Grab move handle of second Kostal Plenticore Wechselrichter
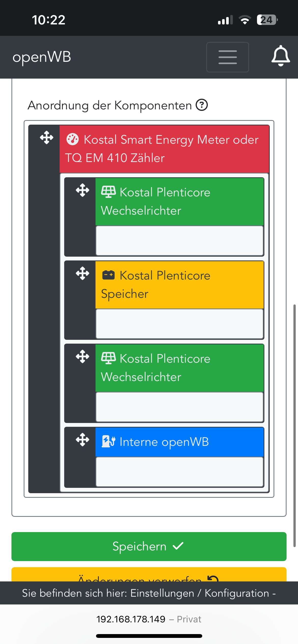Image resolution: width=298 pixels, height=644 pixels. coord(83,357)
